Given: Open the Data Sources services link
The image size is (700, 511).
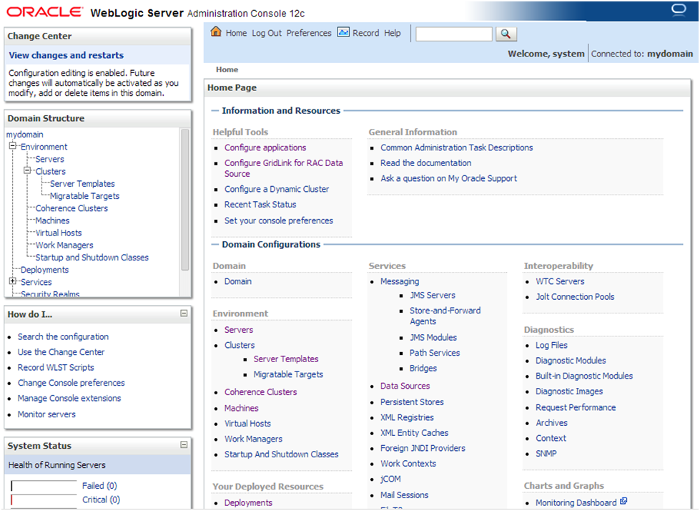Looking at the screenshot, I should (405, 386).
